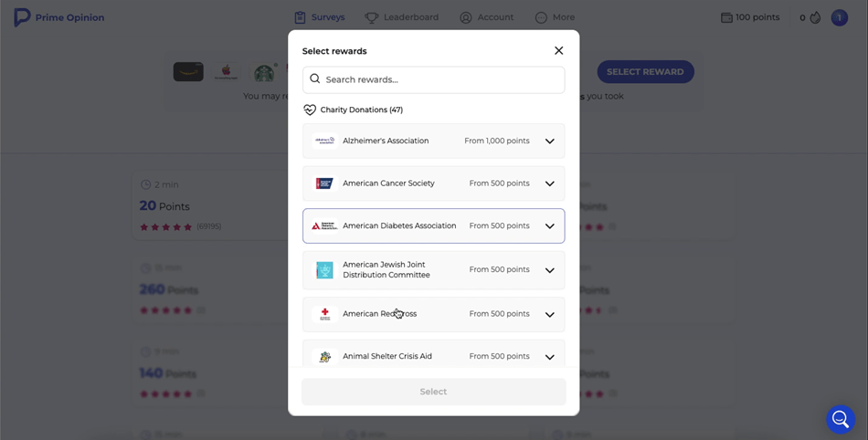Click the 100 points balance
Screen dimensions: 868x440
coord(757,17)
